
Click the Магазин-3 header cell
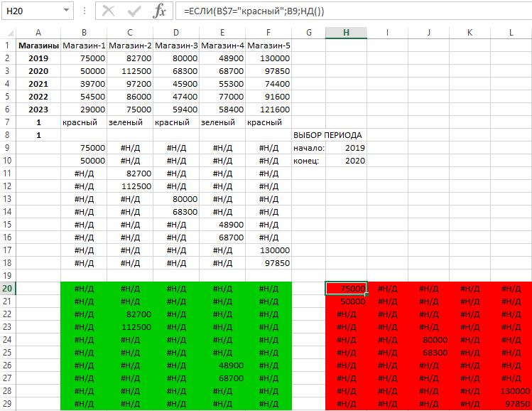point(175,46)
